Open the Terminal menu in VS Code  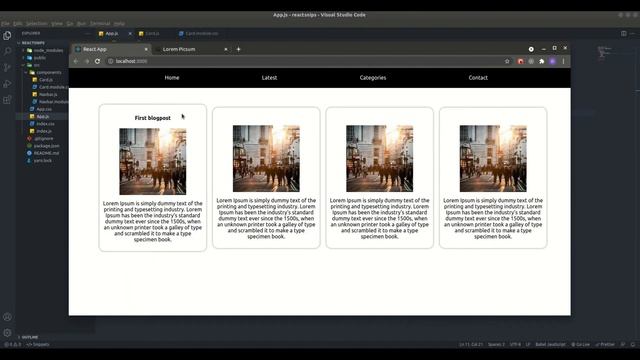coord(100,24)
